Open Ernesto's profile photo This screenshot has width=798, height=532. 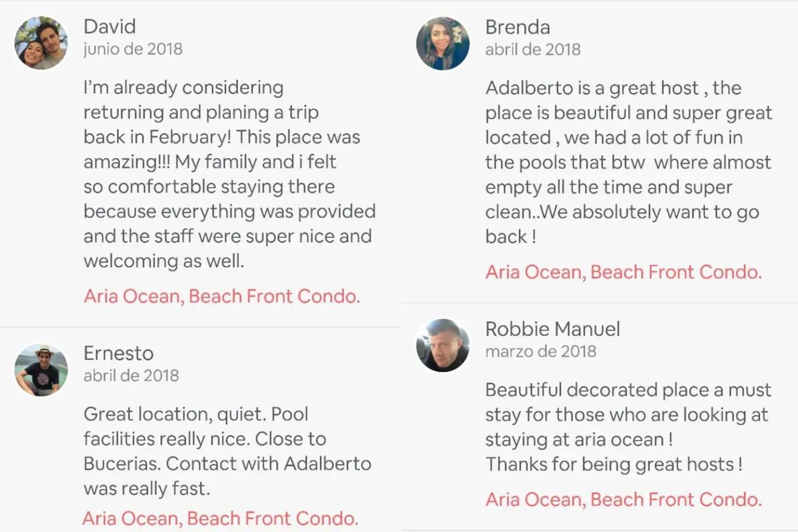click(41, 370)
